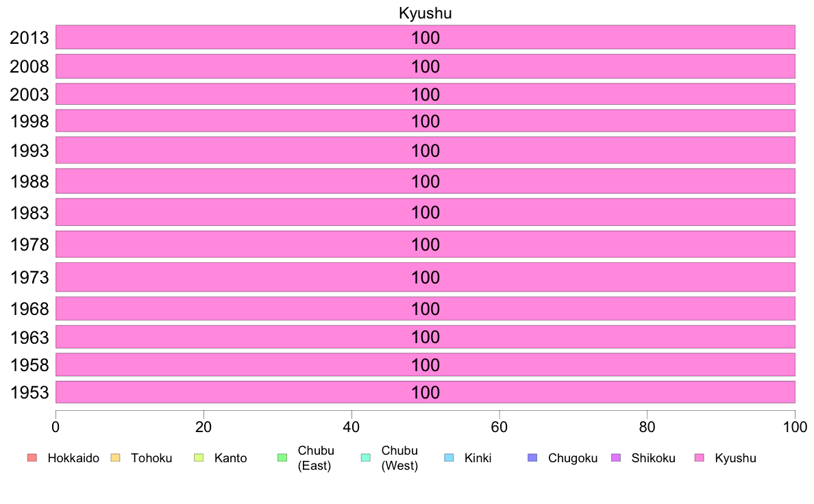814x504 pixels.
Task: Click the Chubu (West) teal swatch
Action: 365,458
